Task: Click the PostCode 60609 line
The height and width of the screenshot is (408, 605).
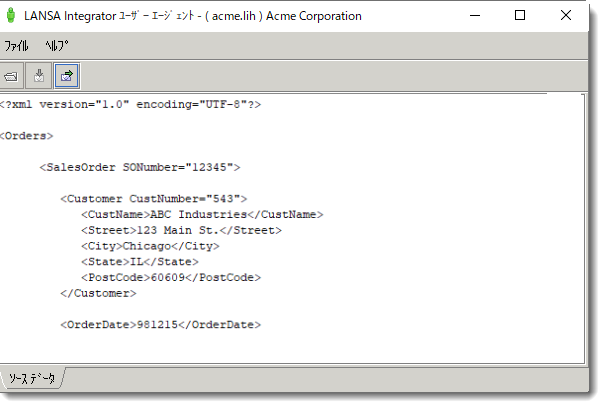Action: [x=171, y=278]
